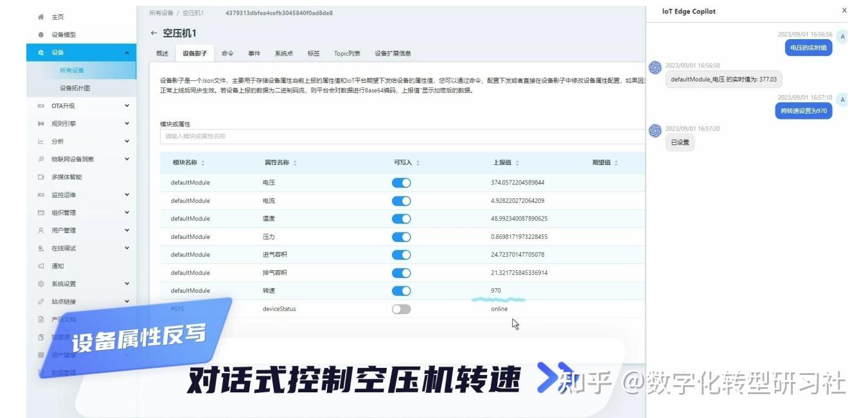Switch to the 事件 tab
868x418 pixels.
click(254, 54)
